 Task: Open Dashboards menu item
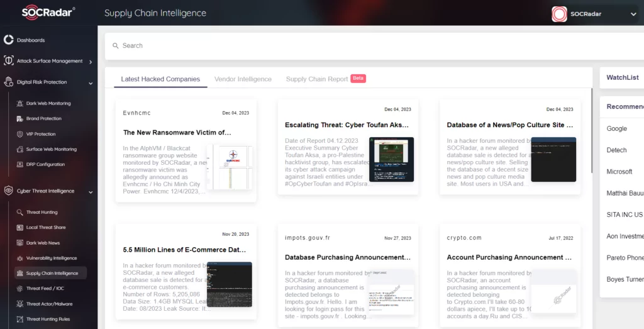[x=31, y=40]
